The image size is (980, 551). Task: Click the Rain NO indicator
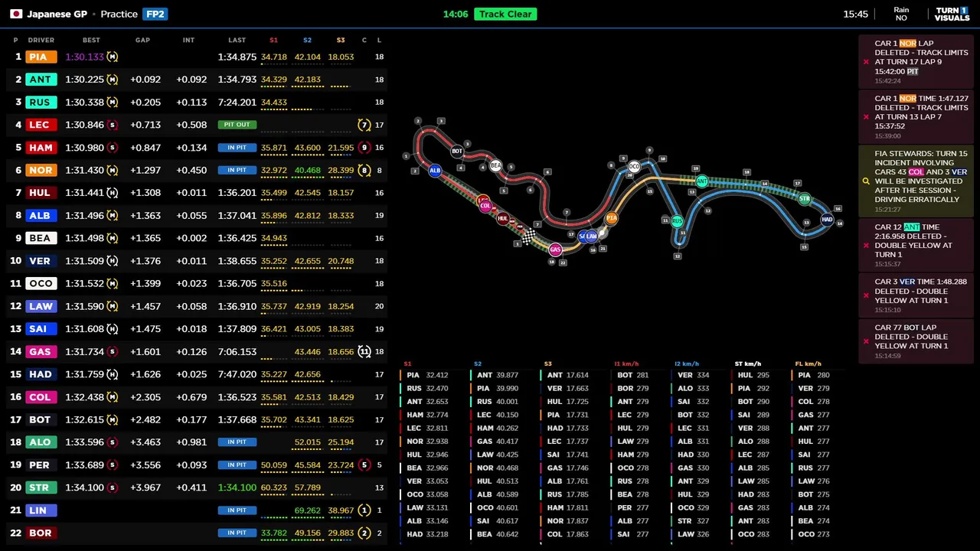[x=901, y=14]
